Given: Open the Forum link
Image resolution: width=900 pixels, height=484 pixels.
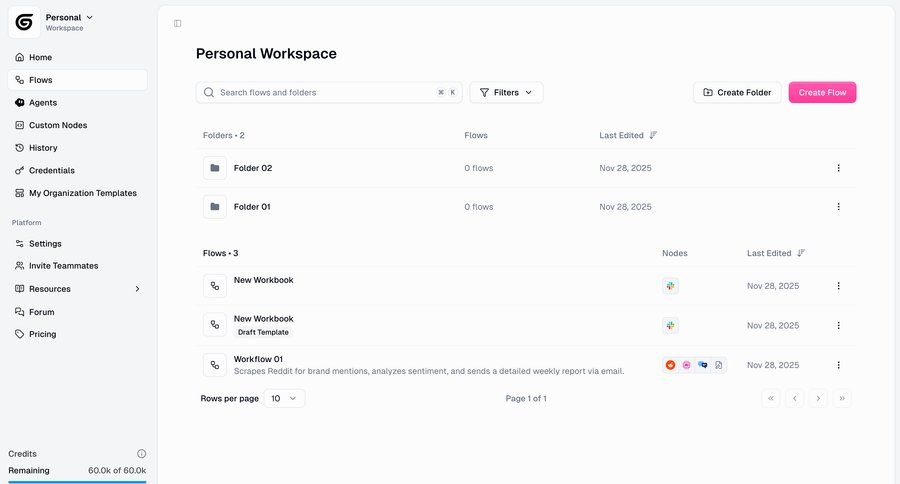Looking at the screenshot, I should click(x=77, y=312).
